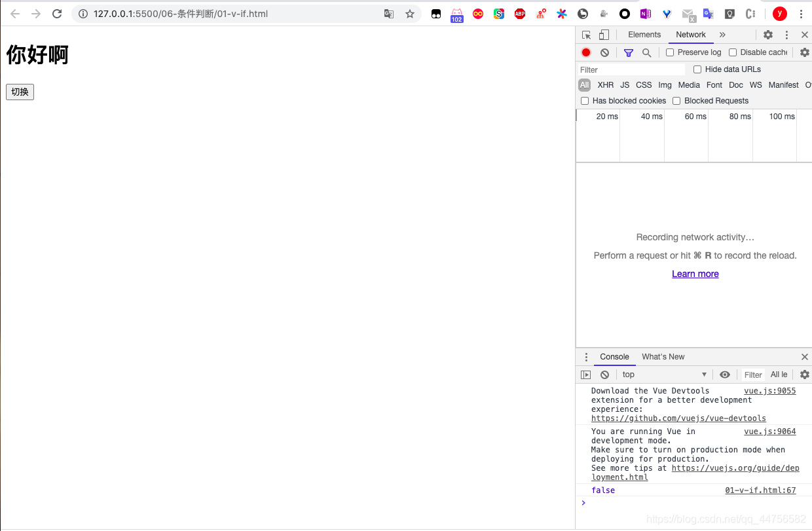Click the 切换 button on page

click(20, 92)
